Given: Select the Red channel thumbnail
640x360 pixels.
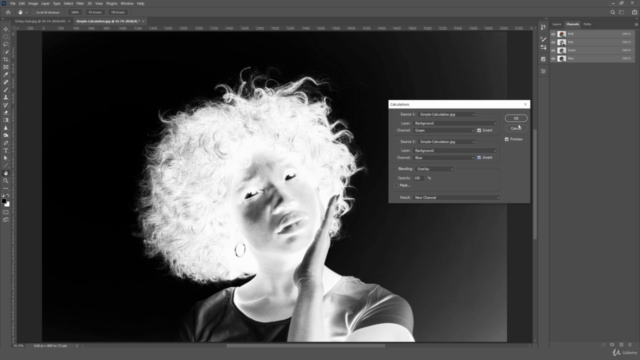Looking at the screenshot, I should (562, 42).
